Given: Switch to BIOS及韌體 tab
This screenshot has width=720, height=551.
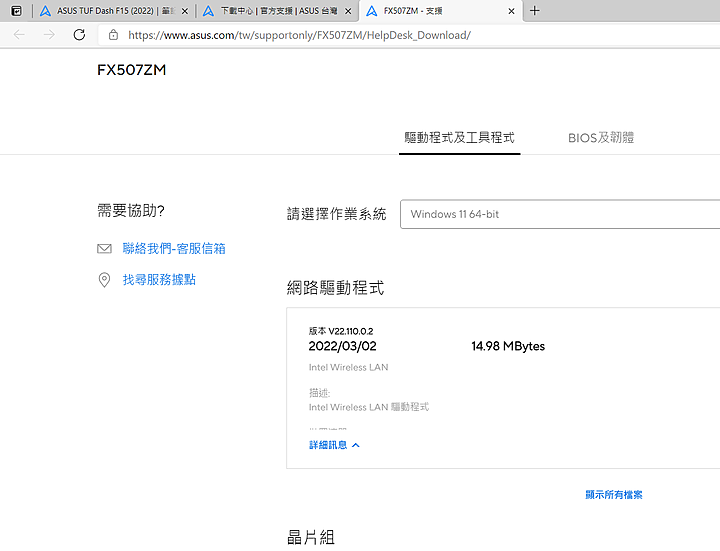Looking at the screenshot, I should [601, 138].
